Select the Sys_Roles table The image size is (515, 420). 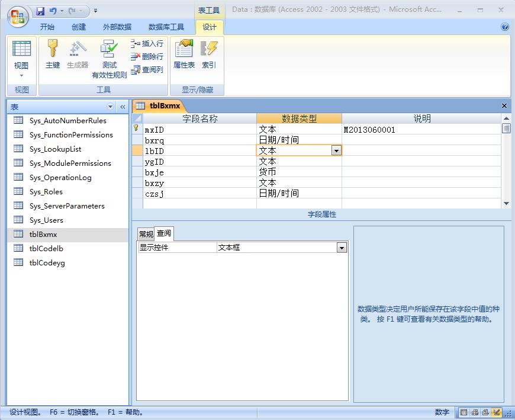tap(67, 191)
